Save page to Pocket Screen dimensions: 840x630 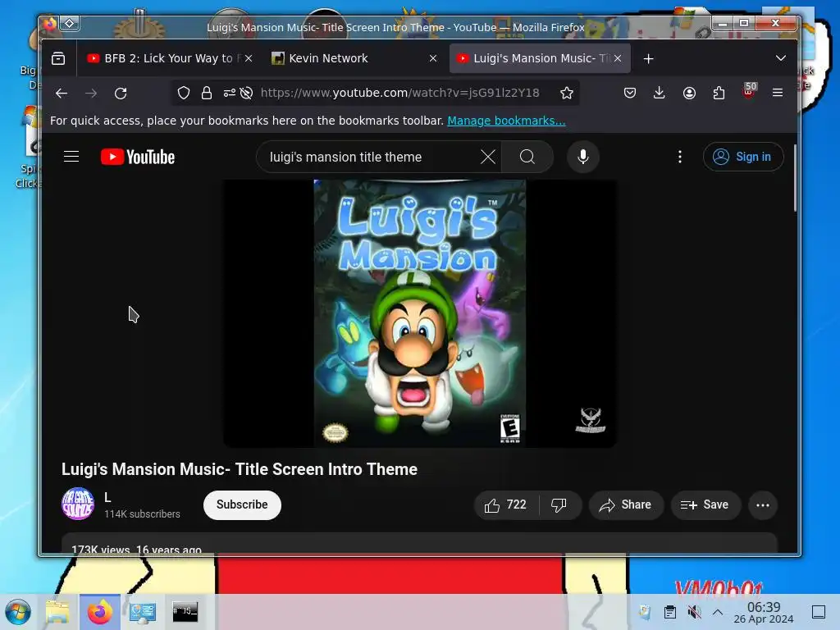(x=630, y=94)
